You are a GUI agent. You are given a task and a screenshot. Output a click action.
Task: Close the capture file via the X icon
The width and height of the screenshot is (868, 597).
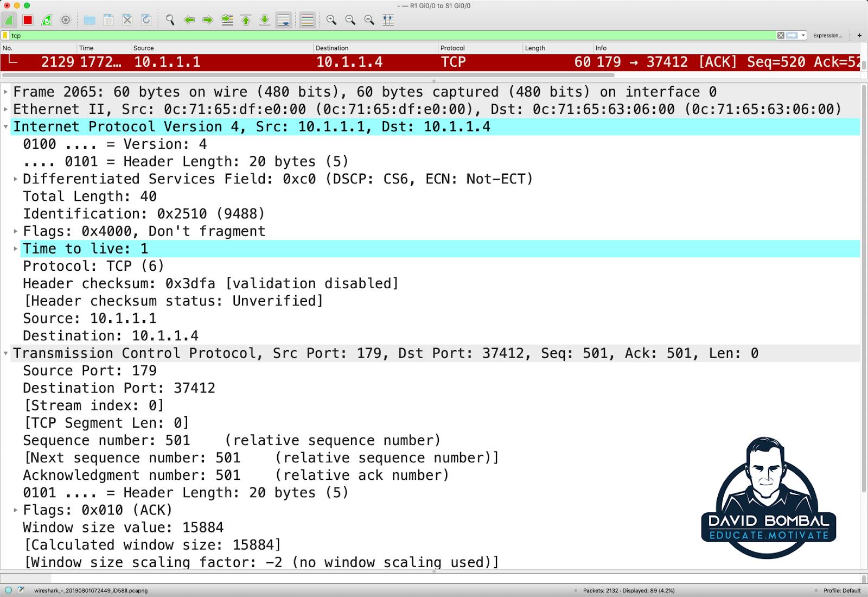point(127,20)
